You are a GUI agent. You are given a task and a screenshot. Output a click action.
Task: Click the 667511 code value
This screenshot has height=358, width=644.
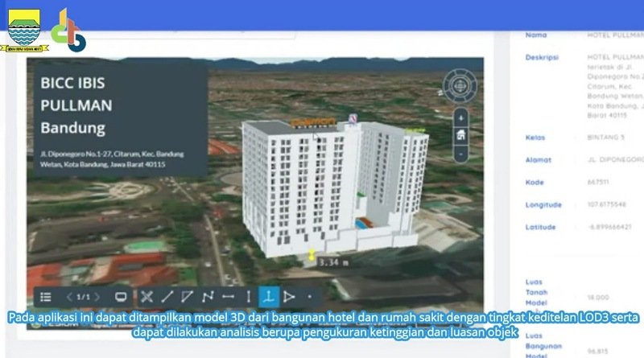click(598, 182)
